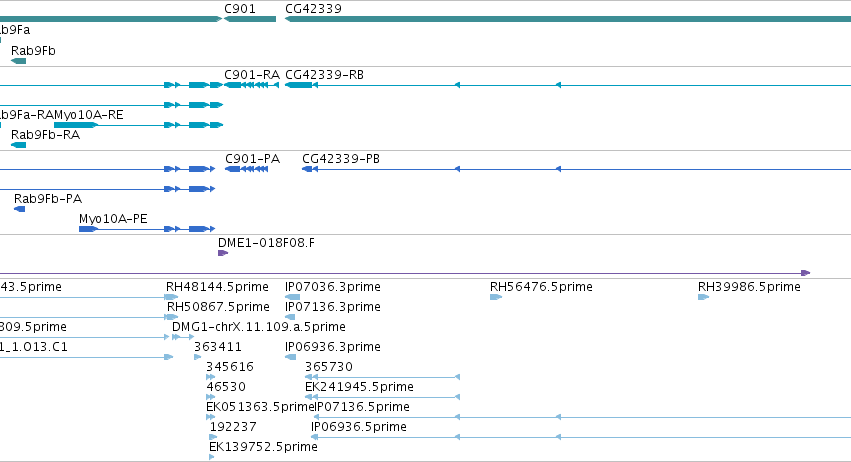This screenshot has width=851, height=462.
Task: Select the IP07136.3prime label
Action: tap(333, 307)
